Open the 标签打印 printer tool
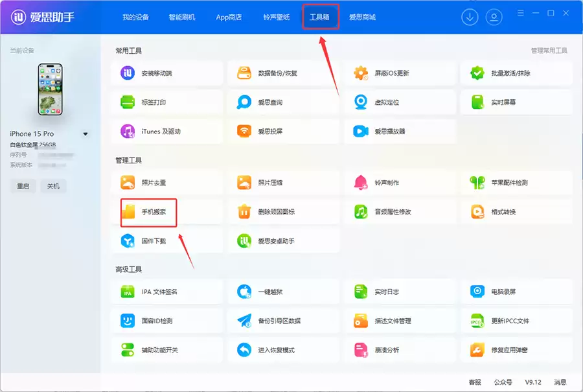The image size is (583, 392). click(x=167, y=102)
